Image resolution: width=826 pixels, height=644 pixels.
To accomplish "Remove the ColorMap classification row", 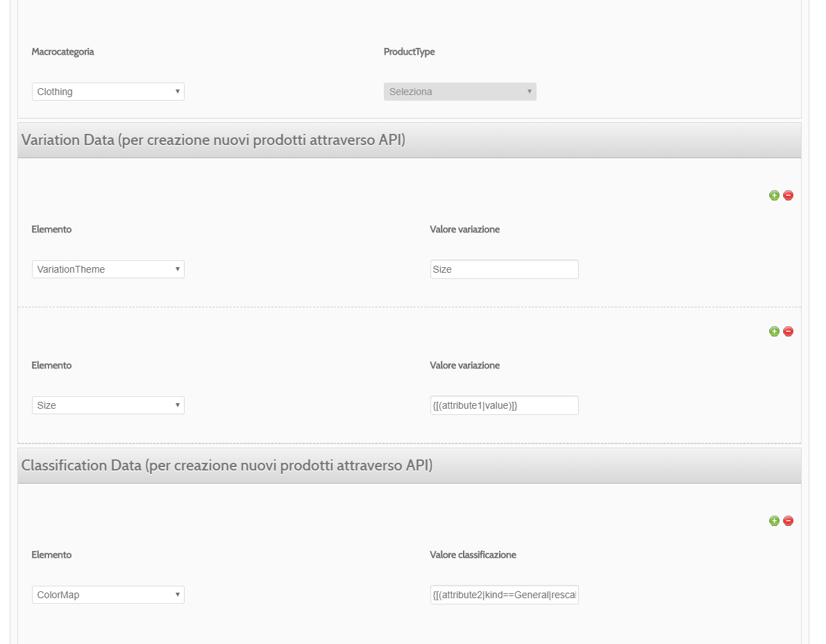I will pos(788,520).
